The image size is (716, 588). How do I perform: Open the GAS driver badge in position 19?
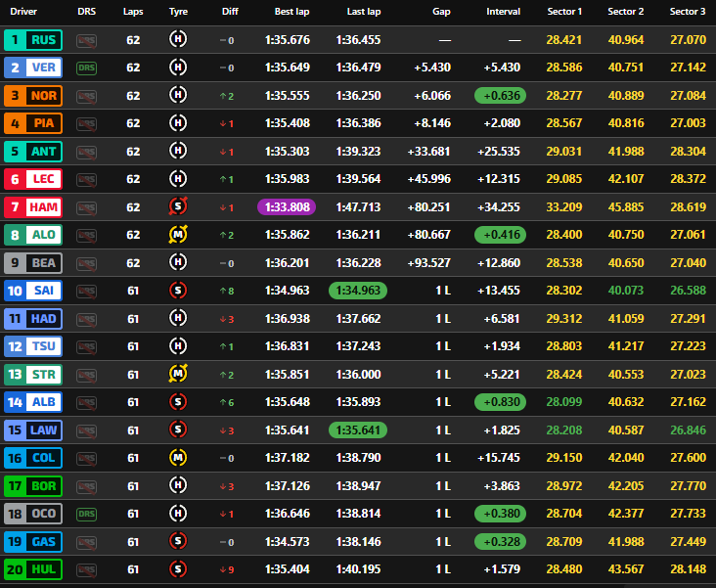point(33,542)
